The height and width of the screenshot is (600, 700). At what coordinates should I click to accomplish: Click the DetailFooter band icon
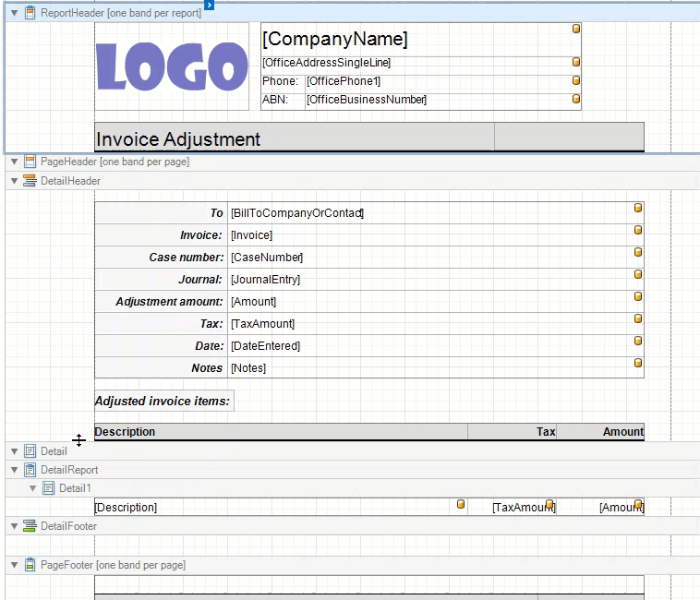pyautogui.click(x=30, y=526)
